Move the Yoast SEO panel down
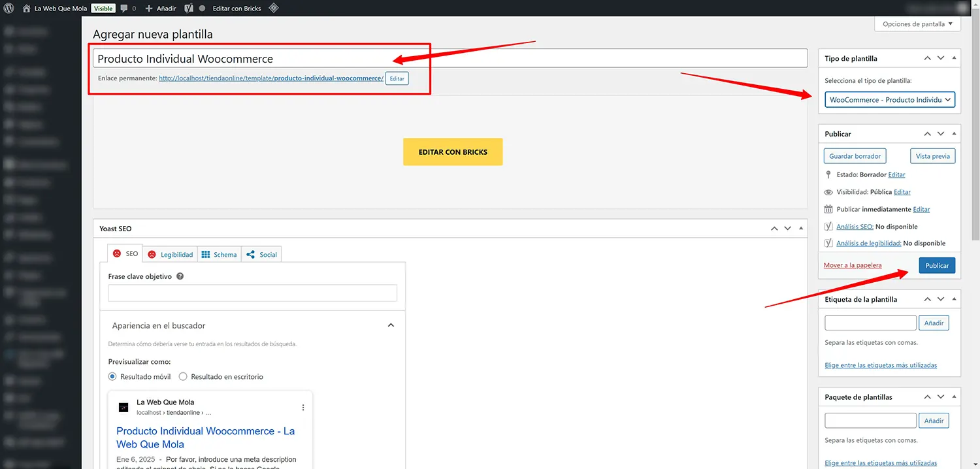980x469 pixels. coord(787,229)
